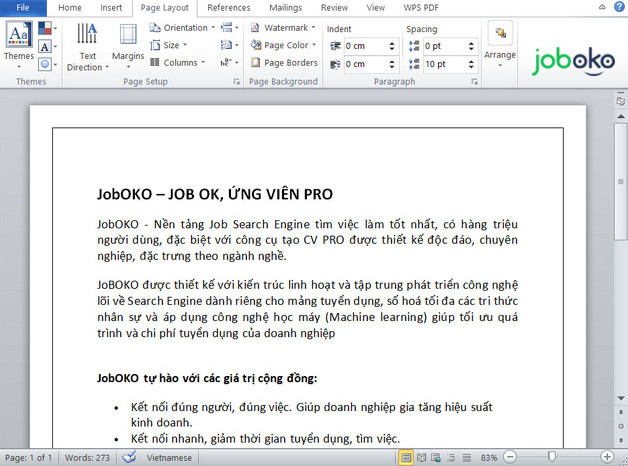Image resolution: width=628 pixels, height=466 pixels.
Task: Open the Orientation dropdown
Action: click(182, 28)
